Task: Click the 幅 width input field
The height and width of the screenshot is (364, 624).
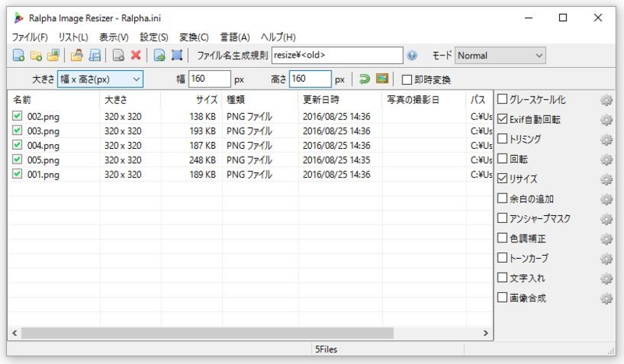Action: coord(209,79)
